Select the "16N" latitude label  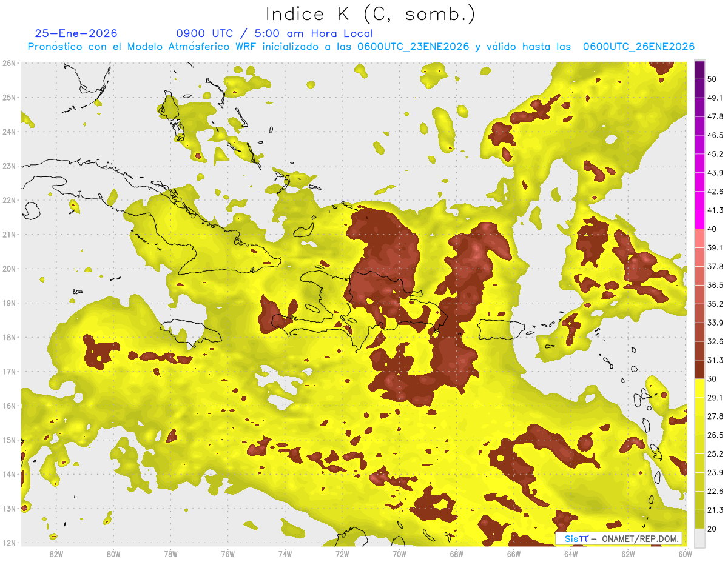pyautogui.click(x=9, y=406)
